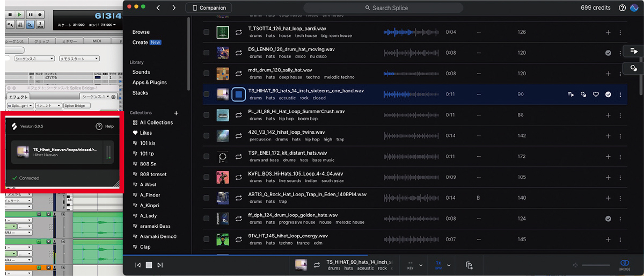Open the account avatar menu
This screenshot has width=644, height=276.
pos(635,8)
